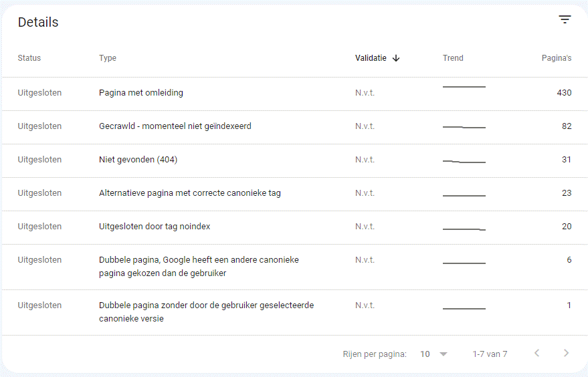Go to previous page chevron
The image size is (588, 377).
tap(537, 353)
